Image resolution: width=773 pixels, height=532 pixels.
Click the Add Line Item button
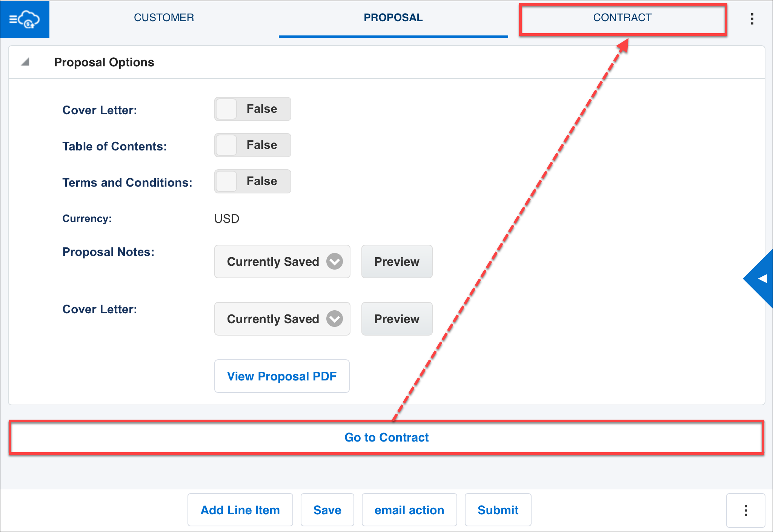tap(240, 510)
